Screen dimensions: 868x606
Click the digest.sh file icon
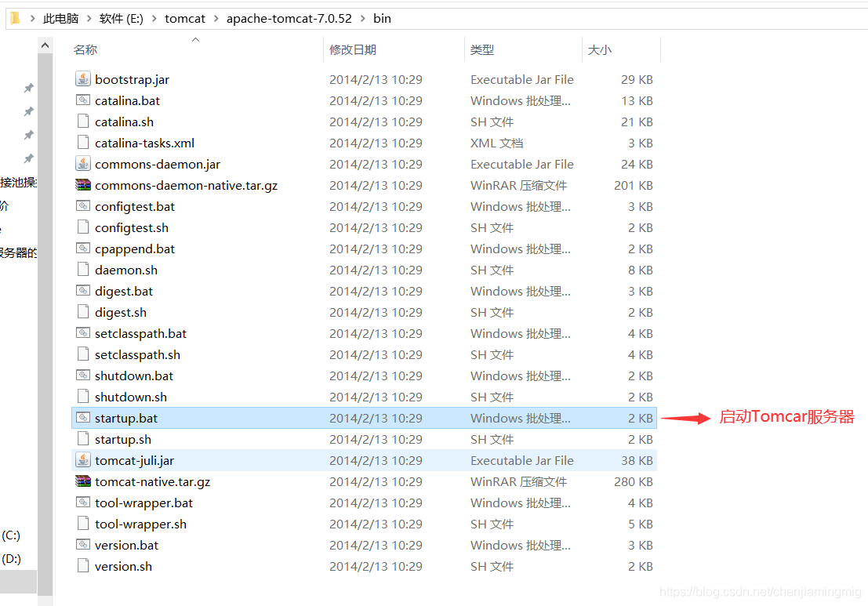point(83,311)
